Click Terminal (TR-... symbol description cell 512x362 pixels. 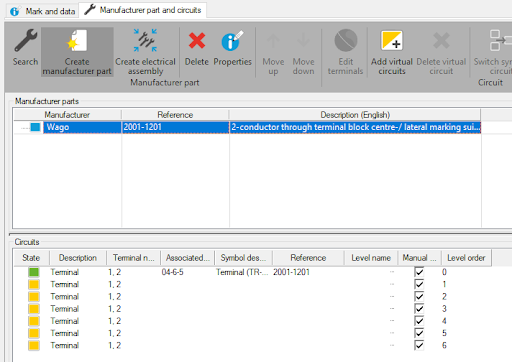tap(242, 272)
